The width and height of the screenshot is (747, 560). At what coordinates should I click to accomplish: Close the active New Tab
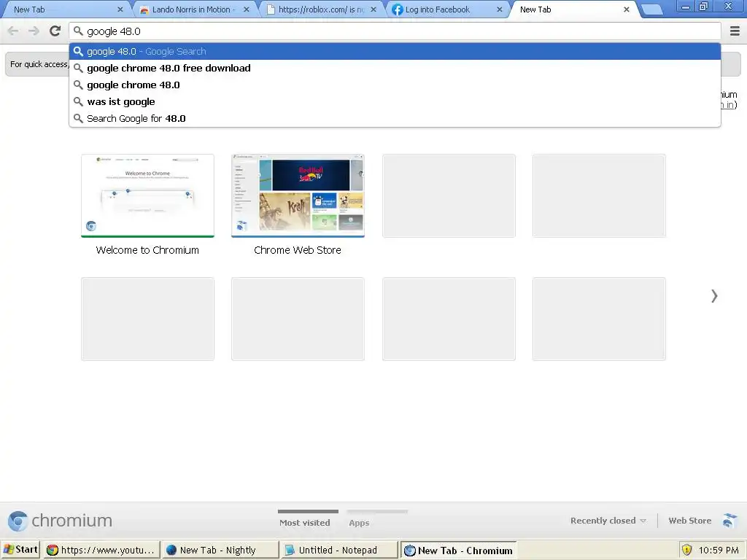point(627,9)
